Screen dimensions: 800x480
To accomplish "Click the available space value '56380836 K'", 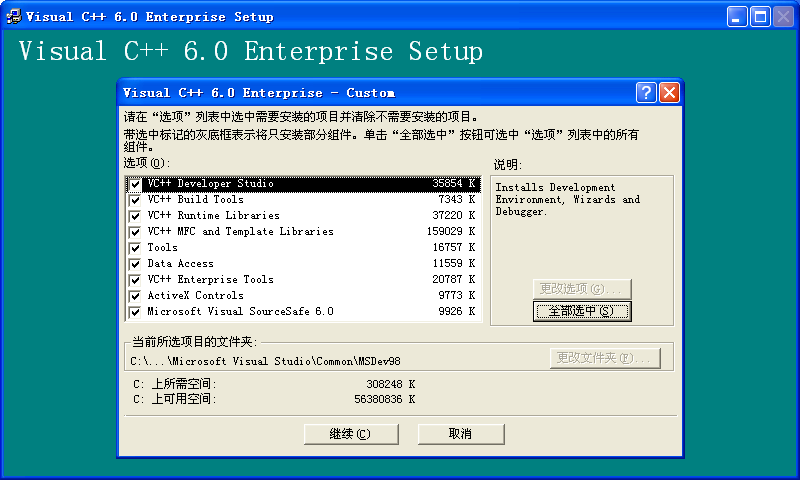I will point(385,399).
